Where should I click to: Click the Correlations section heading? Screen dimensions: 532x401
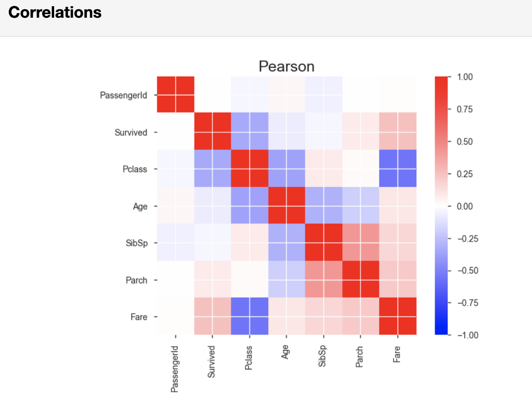click(x=55, y=12)
